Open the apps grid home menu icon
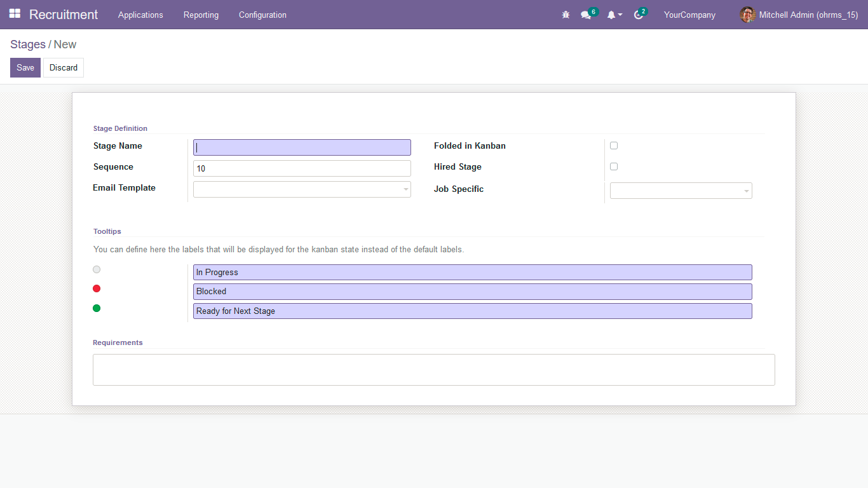The image size is (868, 488). 15,14
